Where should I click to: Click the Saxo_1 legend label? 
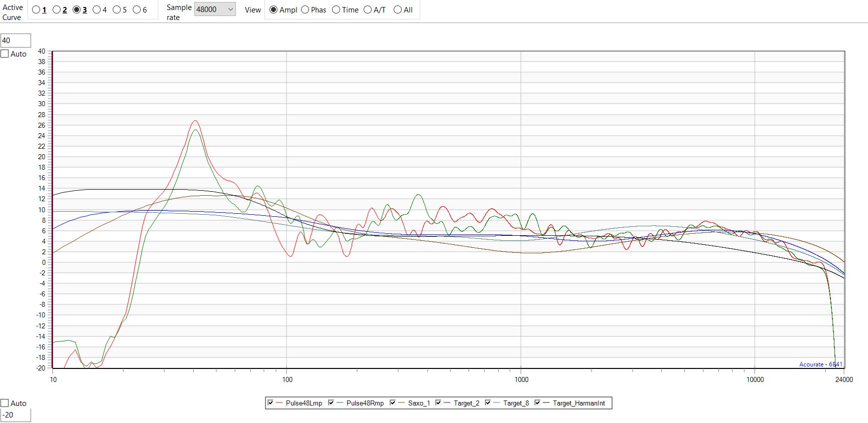419,403
